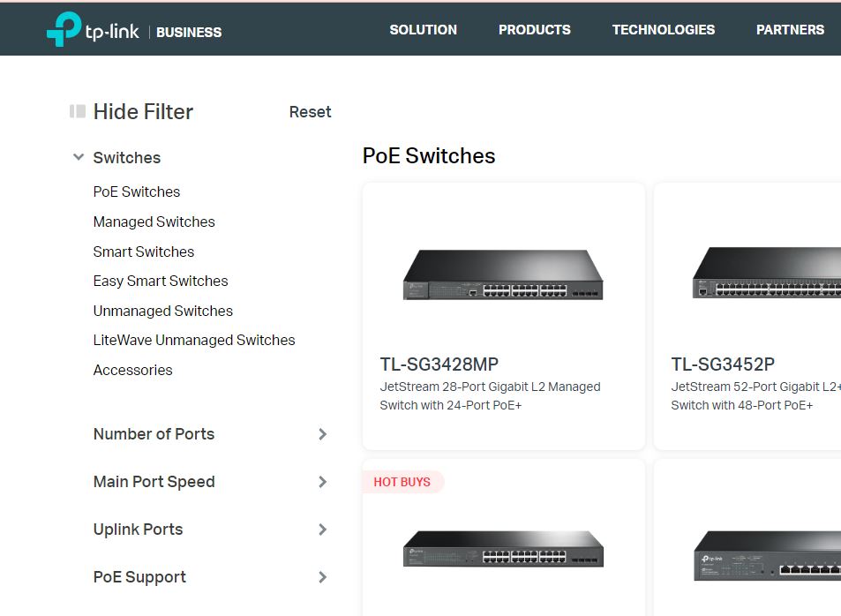Open the TECHNOLOGIES menu

pos(664,29)
